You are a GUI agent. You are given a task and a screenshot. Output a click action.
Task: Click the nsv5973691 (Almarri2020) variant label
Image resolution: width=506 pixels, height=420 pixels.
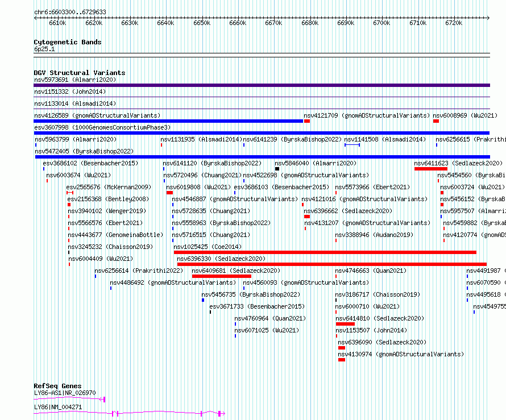75,80
